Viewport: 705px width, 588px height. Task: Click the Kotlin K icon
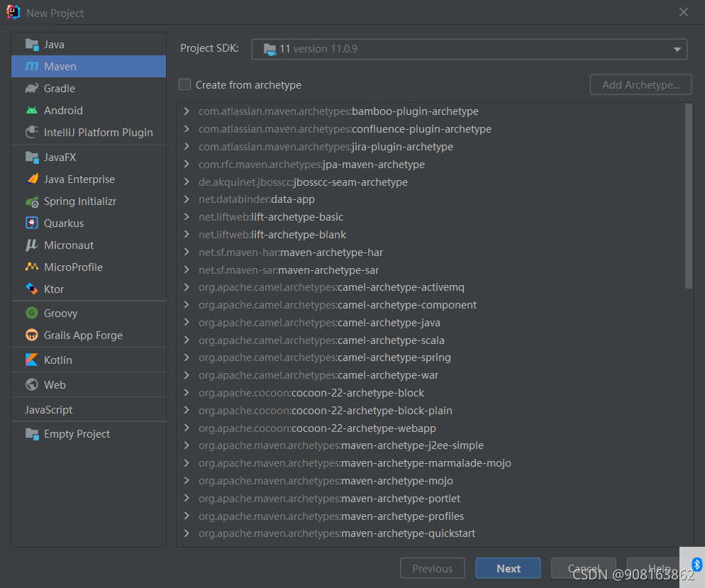(32, 360)
